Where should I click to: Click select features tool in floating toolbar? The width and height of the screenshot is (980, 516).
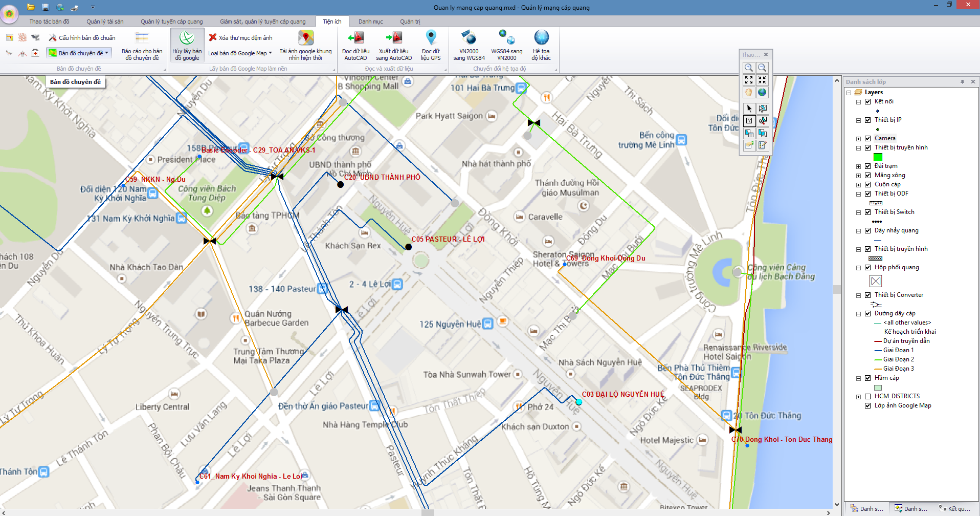762,109
